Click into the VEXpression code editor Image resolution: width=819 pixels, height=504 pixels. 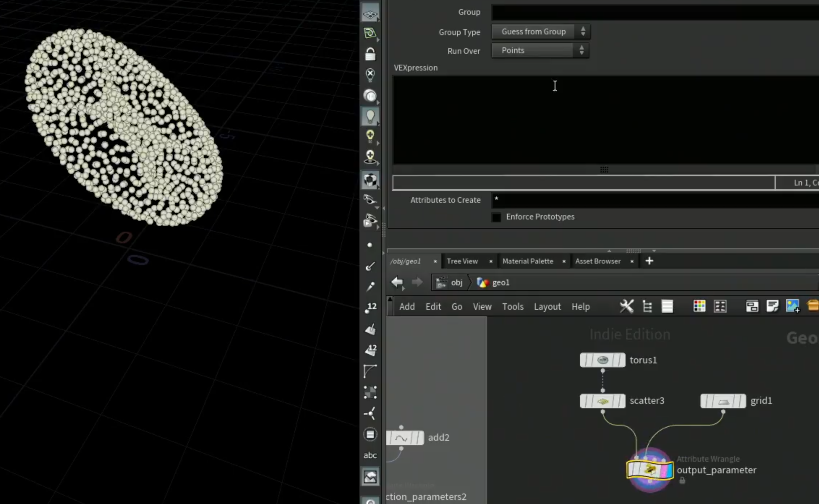coord(606,120)
